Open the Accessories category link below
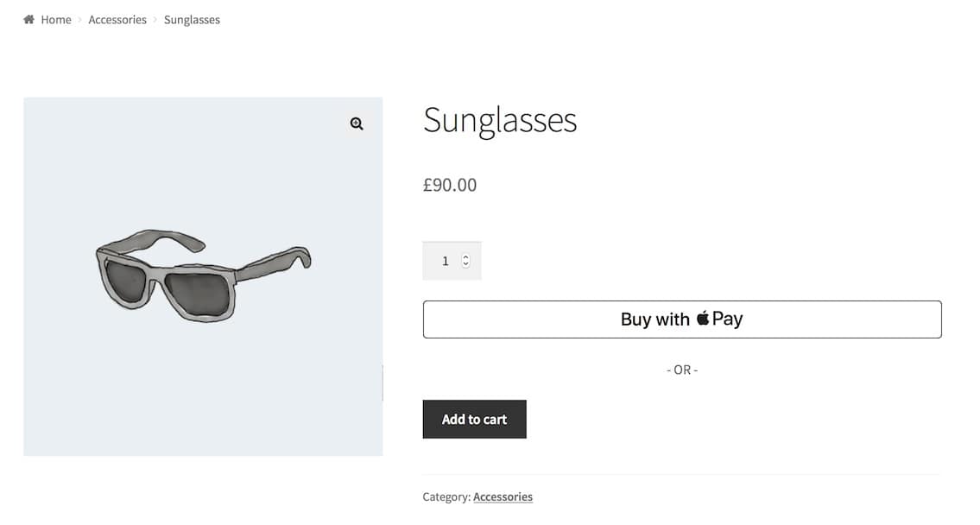 tap(503, 497)
